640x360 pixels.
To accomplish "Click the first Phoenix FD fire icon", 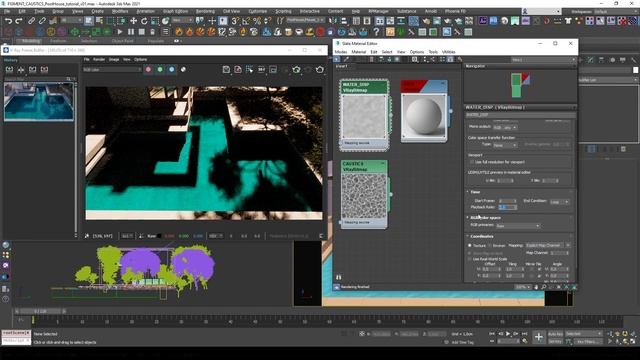I will point(179,31).
